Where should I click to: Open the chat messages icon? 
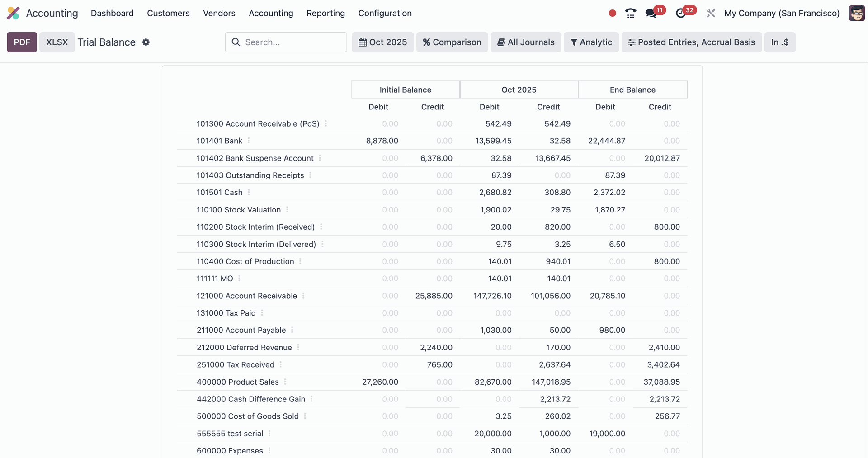coord(651,14)
